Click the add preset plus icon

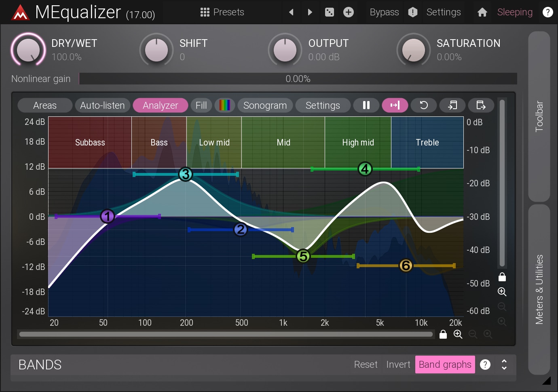(349, 12)
